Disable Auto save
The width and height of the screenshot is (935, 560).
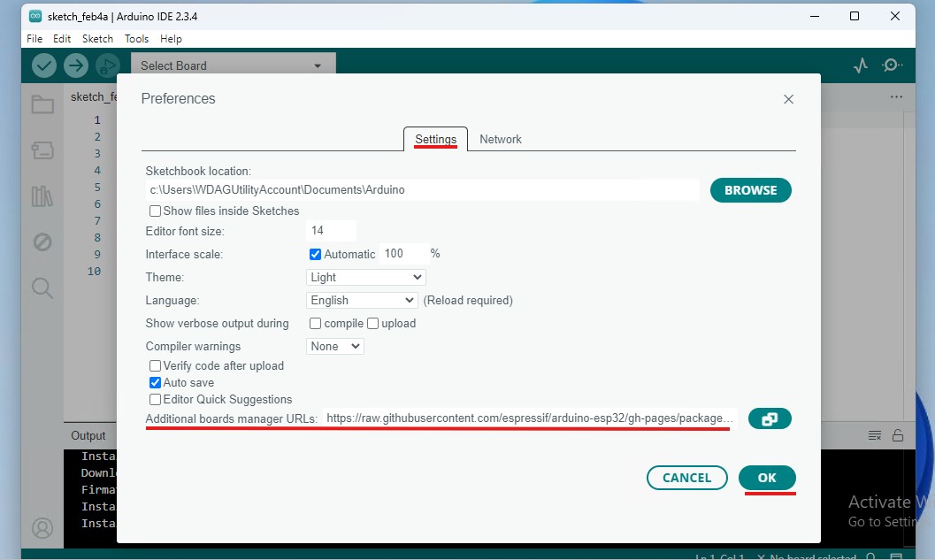[x=155, y=382]
